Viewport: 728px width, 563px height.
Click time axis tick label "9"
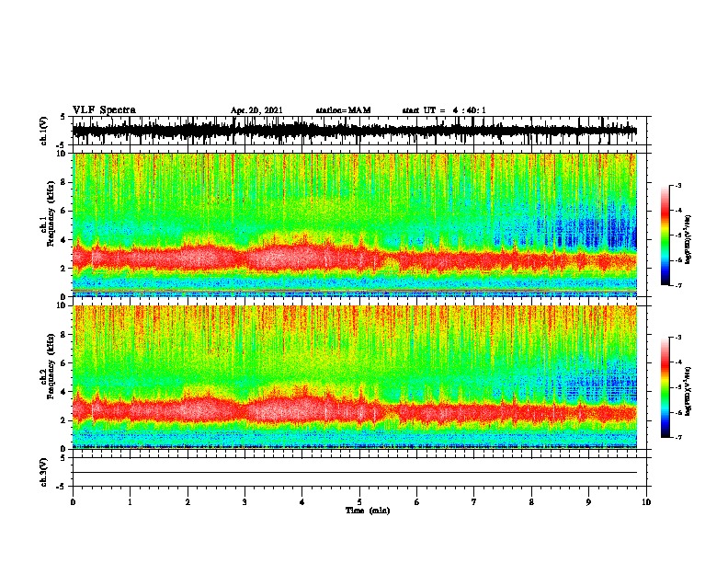coord(588,502)
